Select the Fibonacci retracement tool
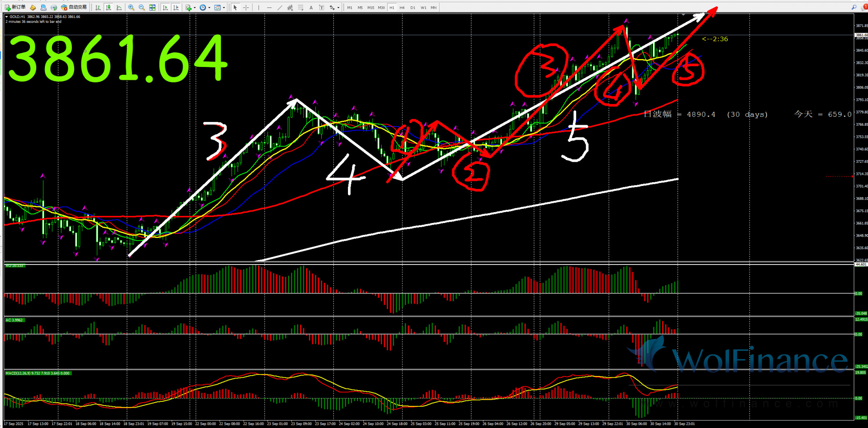Viewport: 868px width, 428px height. [301, 7]
